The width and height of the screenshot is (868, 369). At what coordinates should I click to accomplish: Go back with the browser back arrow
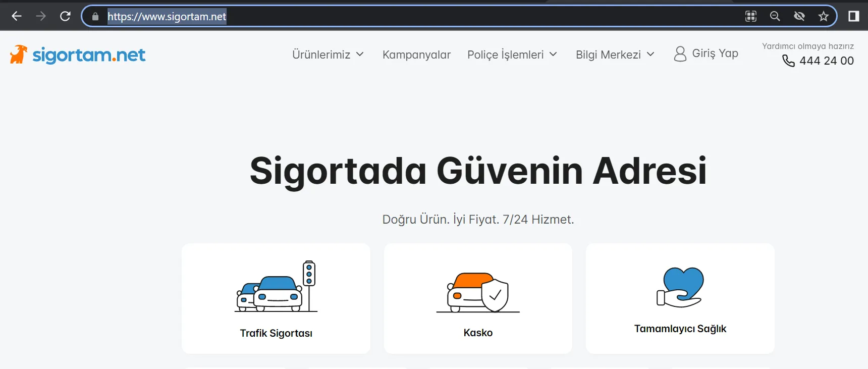pos(17,16)
